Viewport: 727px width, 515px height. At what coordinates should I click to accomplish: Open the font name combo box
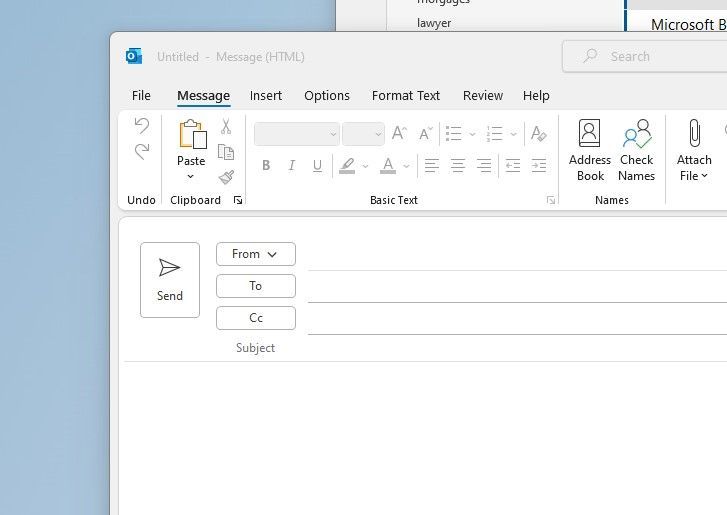pyautogui.click(x=297, y=134)
